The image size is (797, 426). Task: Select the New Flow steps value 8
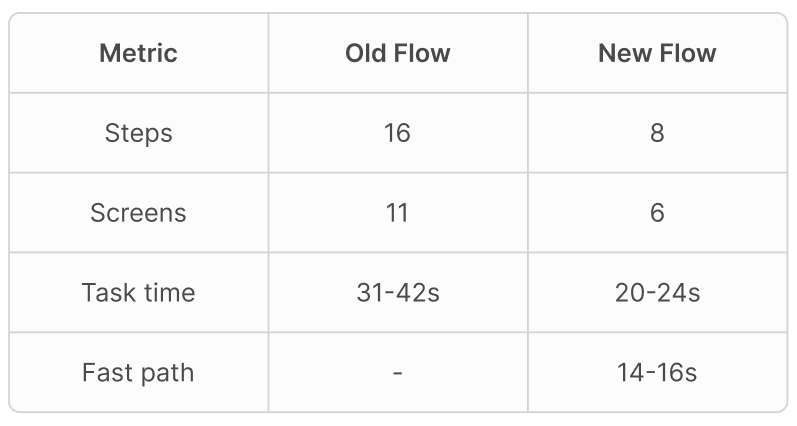click(x=657, y=133)
